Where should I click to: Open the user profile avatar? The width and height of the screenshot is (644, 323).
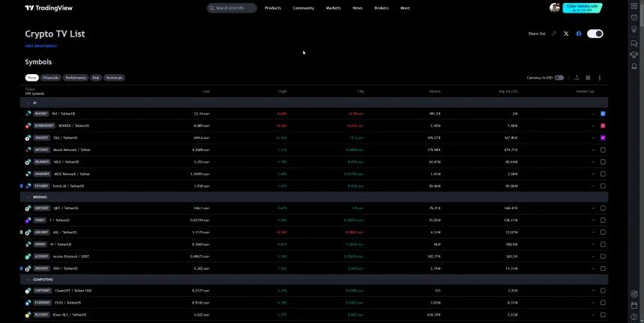(x=554, y=7)
